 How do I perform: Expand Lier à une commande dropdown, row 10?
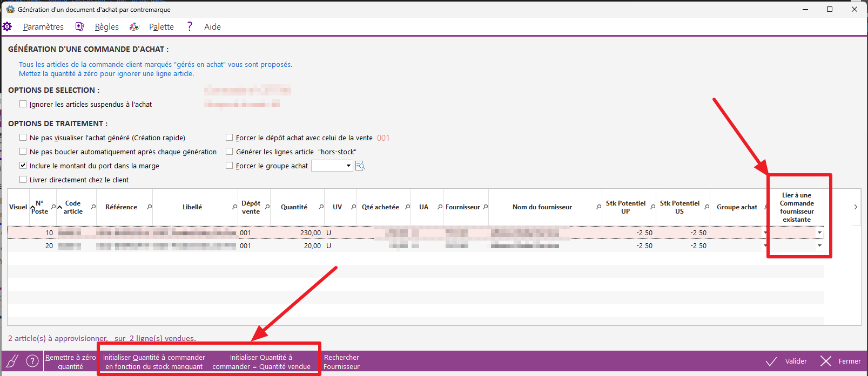click(819, 233)
